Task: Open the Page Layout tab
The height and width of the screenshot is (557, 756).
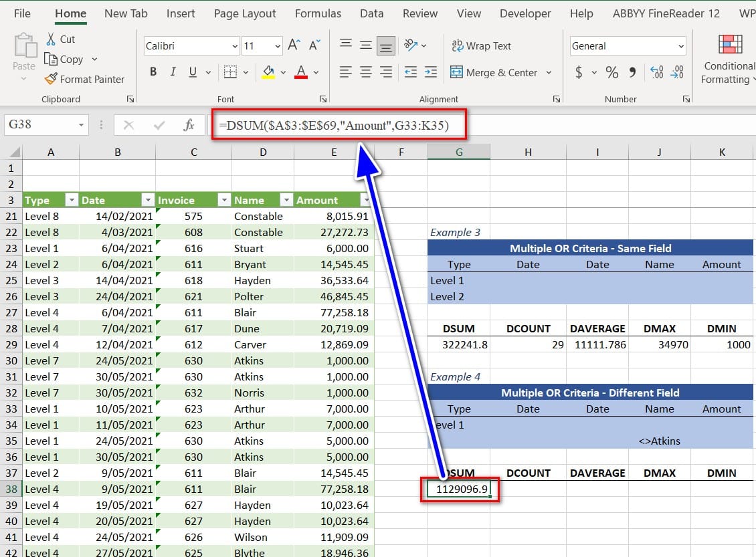Action: coord(245,13)
